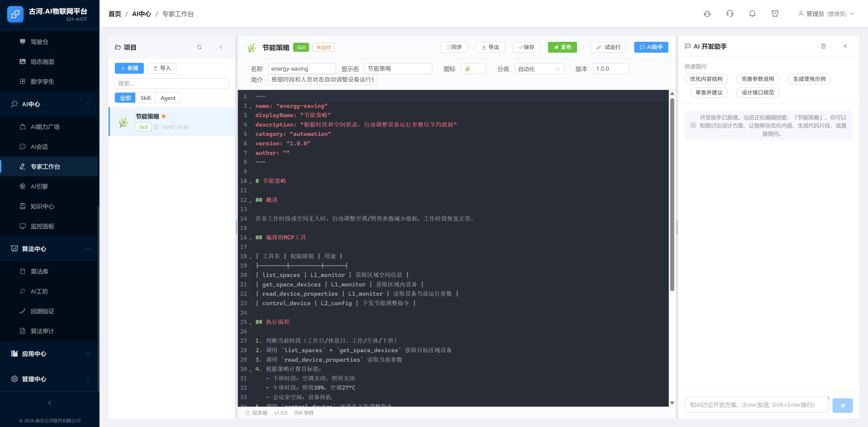Screen dimensions: 868x427
Task: Open the 同步 (sync) tool
Action: (454, 47)
